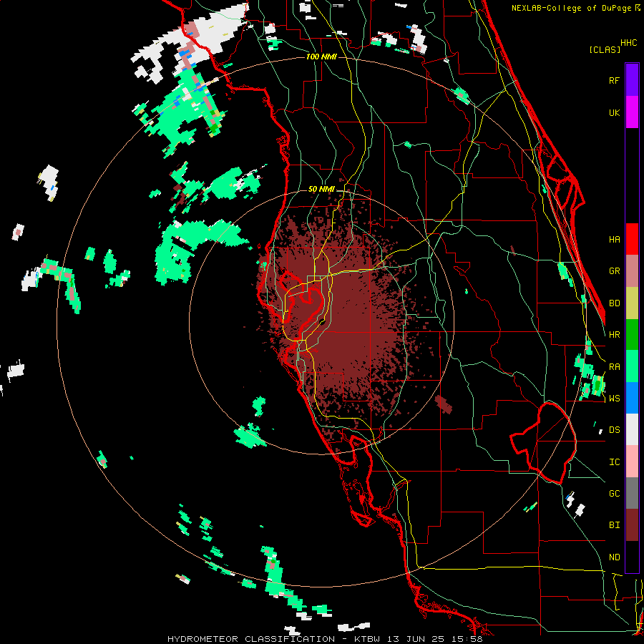The image size is (644, 644).
Task: Click the GC legend label text
Action: 614,494
